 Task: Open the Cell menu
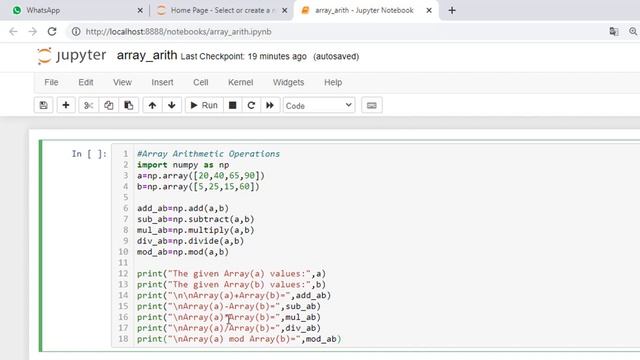200,82
